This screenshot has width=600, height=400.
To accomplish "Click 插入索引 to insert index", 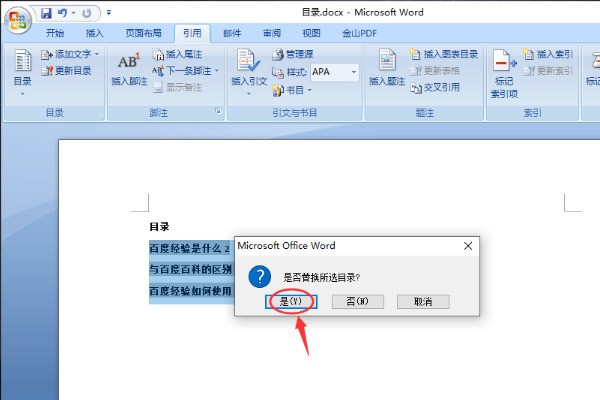I will coord(548,54).
